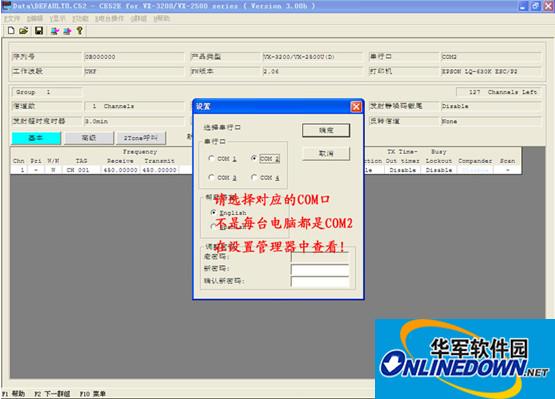This screenshot has height=399, width=555.
Task: Select Transmit frequency cell 450.00000
Action: click(x=159, y=170)
